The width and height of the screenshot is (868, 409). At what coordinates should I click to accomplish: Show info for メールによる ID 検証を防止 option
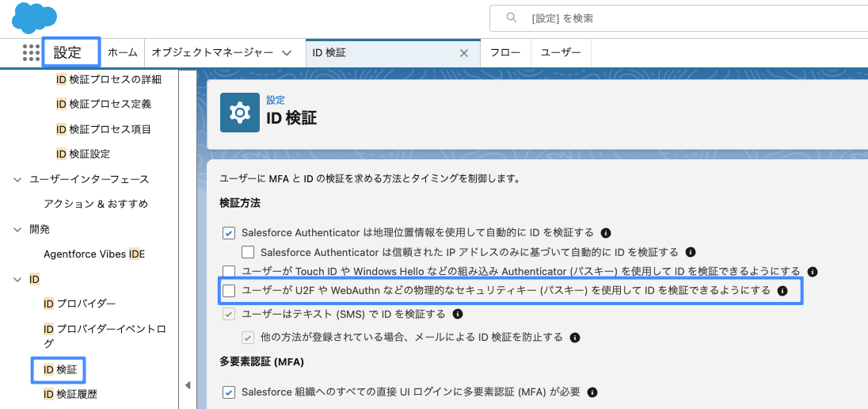click(x=575, y=337)
